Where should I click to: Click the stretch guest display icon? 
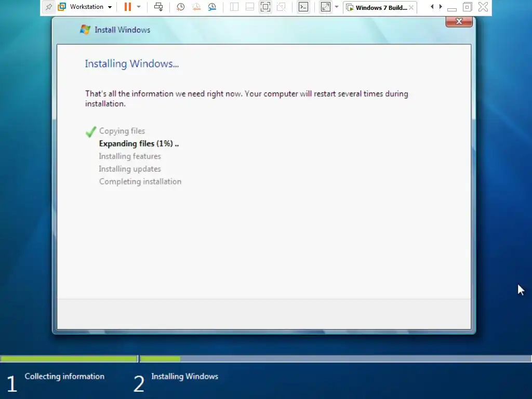point(325,7)
